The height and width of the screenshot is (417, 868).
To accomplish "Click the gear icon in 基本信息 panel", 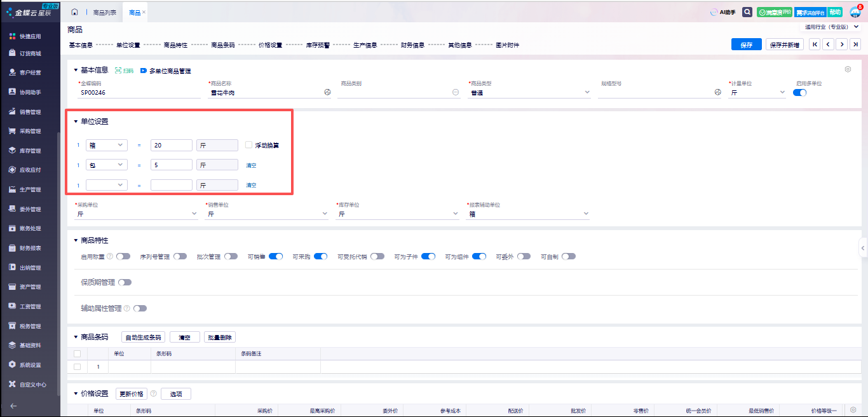I will 848,69.
